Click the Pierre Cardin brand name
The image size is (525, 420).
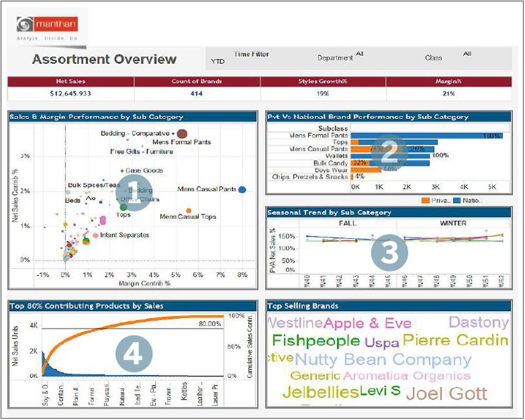pyautogui.click(x=455, y=341)
